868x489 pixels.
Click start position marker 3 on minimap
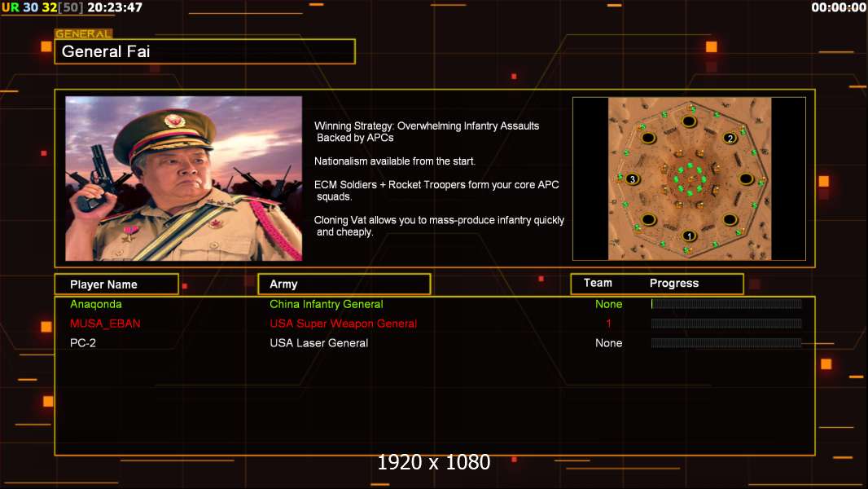tap(632, 178)
